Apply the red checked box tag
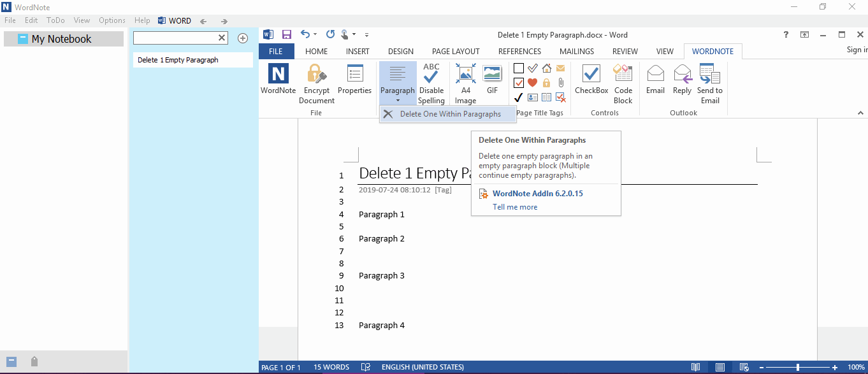 518,83
